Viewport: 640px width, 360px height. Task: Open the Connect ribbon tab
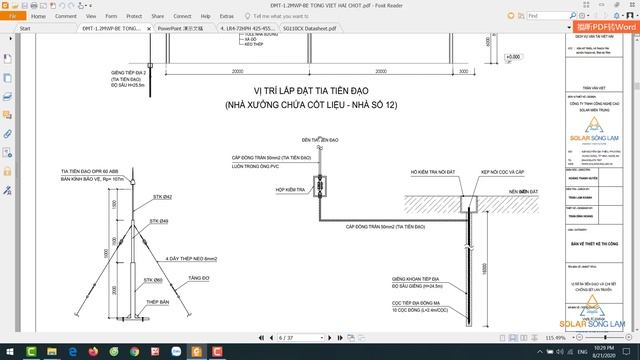(182, 16)
